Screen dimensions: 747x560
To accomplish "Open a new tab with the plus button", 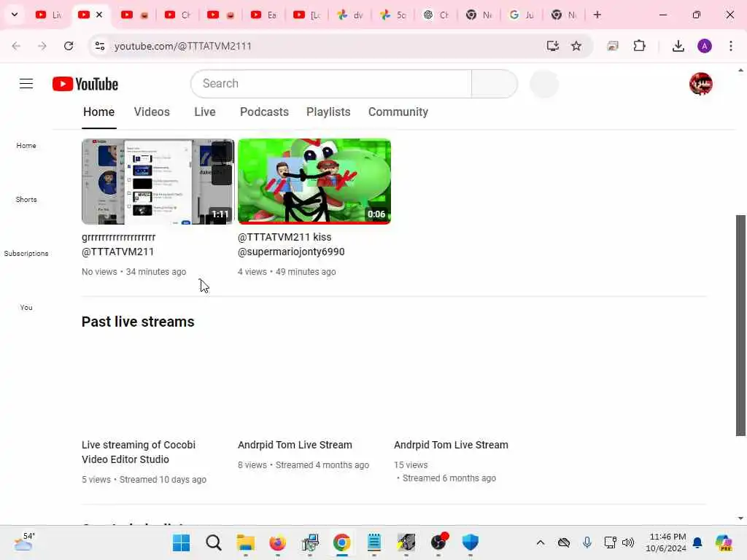I will [x=597, y=15].
